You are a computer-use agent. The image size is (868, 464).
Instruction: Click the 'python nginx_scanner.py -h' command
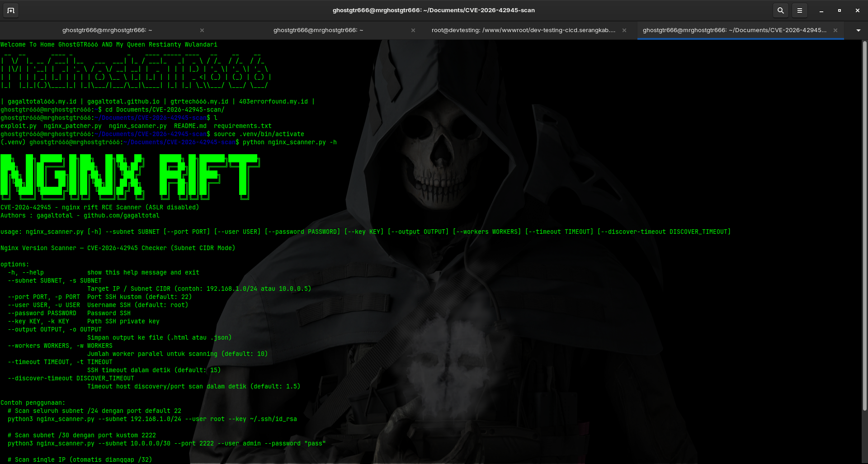coord(290,142)
